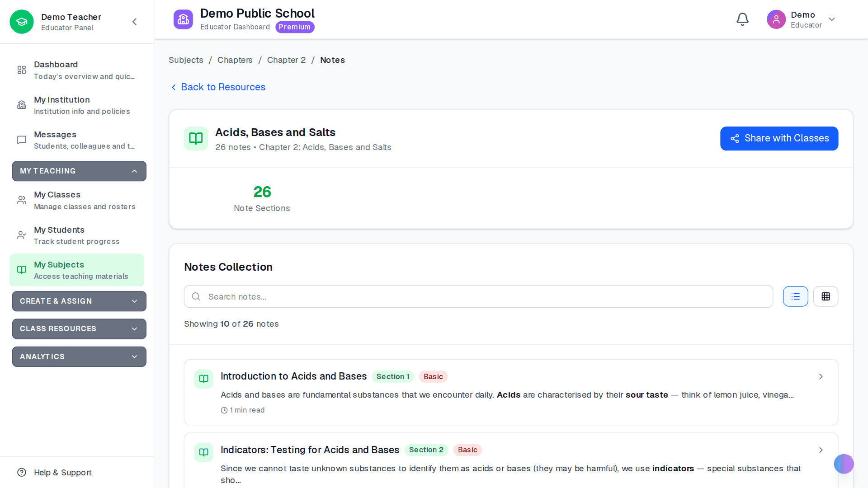Image resolution: width=868 pixels, height=488 pixels.
Task: Collapse the MY TEACHING section
Action: 79,171
